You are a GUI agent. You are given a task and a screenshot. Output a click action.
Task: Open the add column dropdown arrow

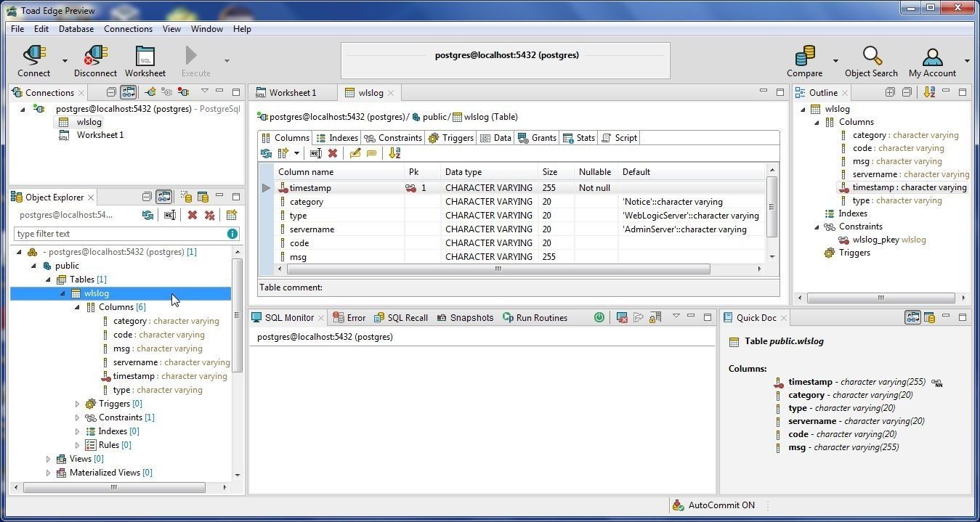coord(296,153)
